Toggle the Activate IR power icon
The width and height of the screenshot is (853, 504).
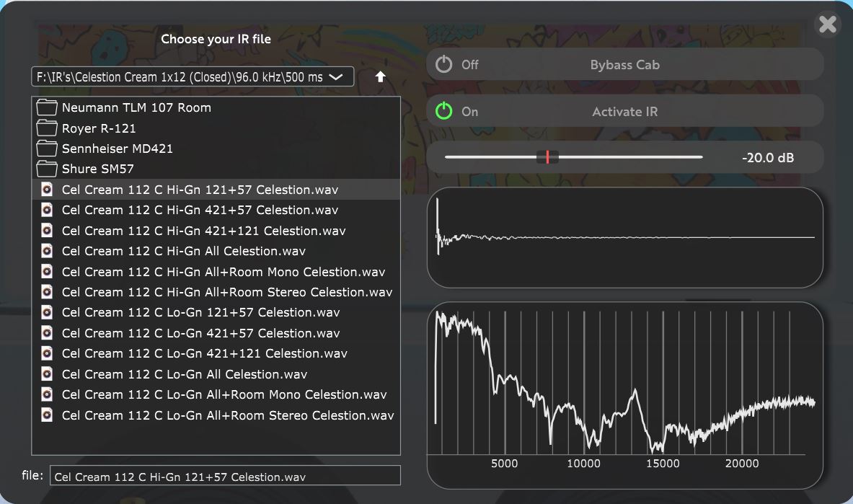(x=444, y=111)
